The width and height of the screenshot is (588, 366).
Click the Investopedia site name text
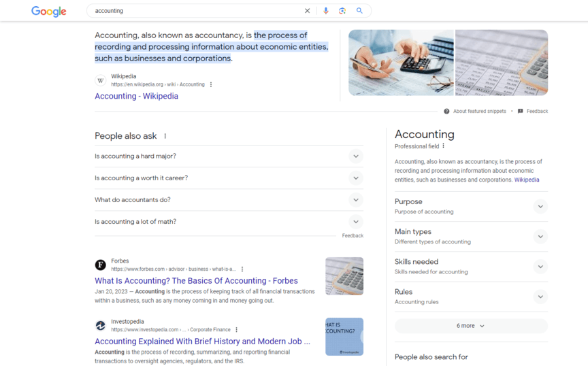tap(127, 322)
